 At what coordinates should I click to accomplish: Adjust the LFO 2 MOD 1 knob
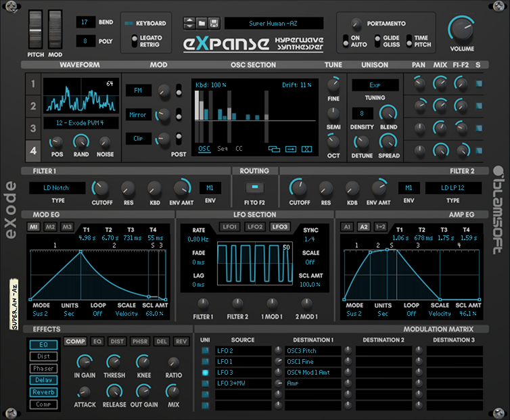coord(306,304)
